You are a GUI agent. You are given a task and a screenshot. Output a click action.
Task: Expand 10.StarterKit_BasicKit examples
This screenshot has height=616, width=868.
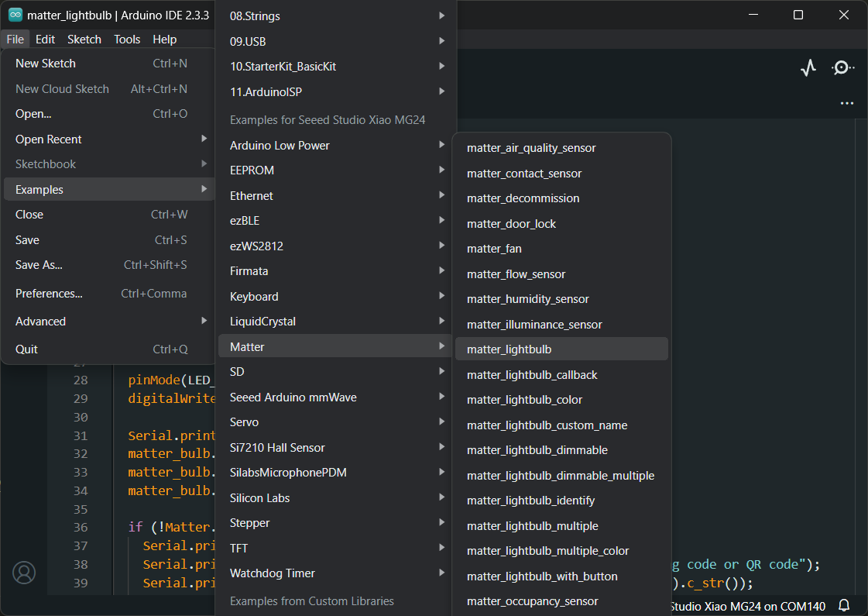pos(336,67)
